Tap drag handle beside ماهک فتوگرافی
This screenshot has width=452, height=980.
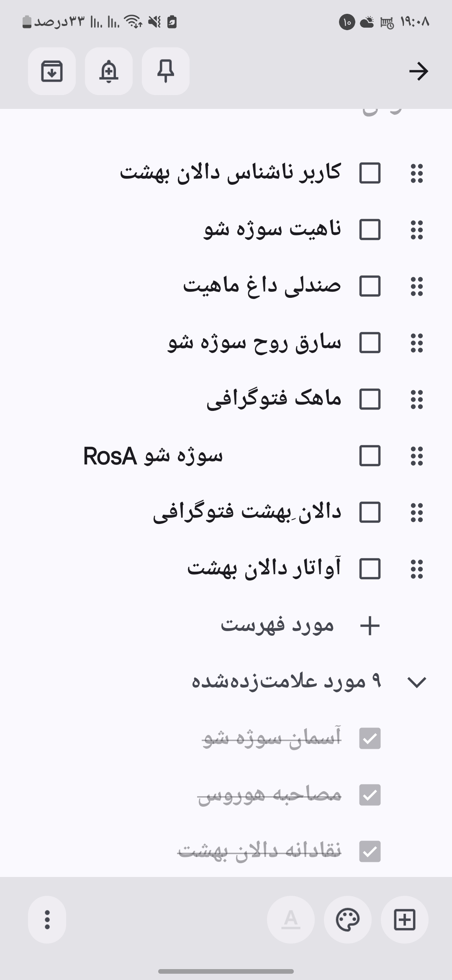(x=417, y=399)
